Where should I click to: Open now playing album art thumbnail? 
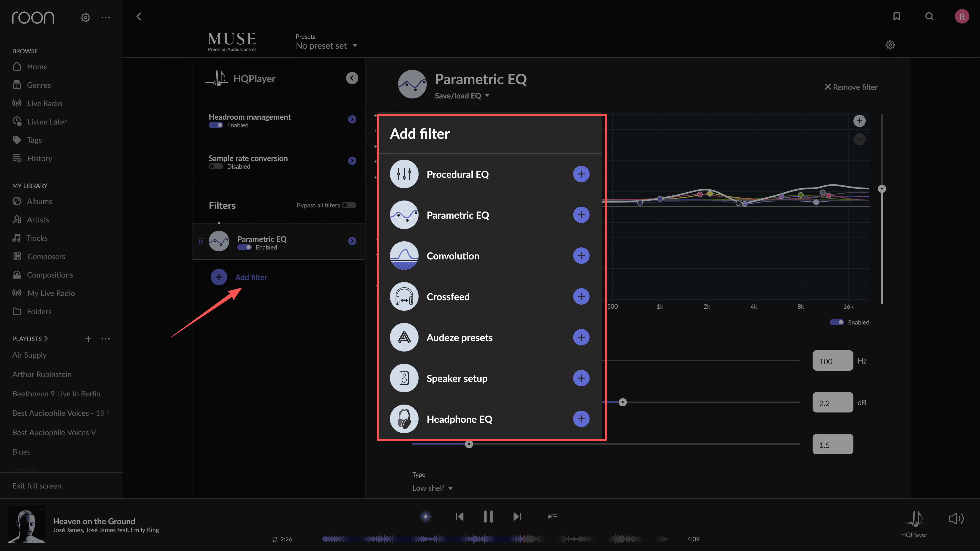point(27,524)
